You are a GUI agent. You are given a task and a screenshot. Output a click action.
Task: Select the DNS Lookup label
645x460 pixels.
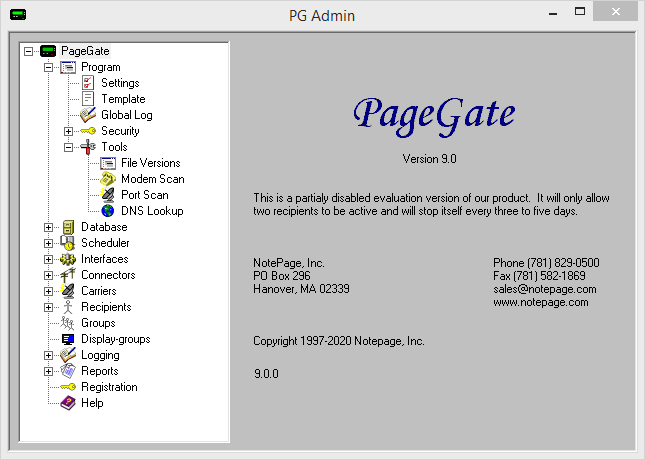pyautogui.click(x=152, y=211)
